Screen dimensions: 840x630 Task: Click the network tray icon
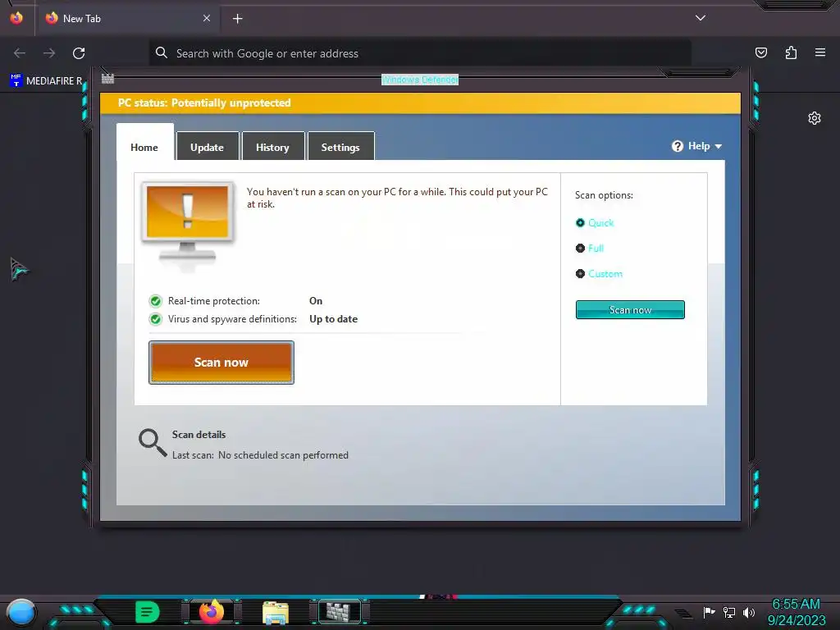point(729,612)
